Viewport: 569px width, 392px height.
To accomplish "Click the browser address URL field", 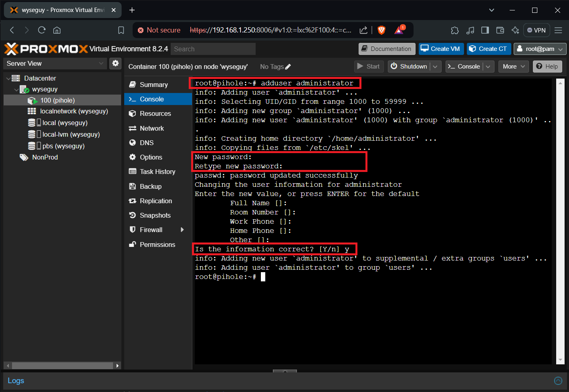I will pyautogui.click(x=270, y=30).
